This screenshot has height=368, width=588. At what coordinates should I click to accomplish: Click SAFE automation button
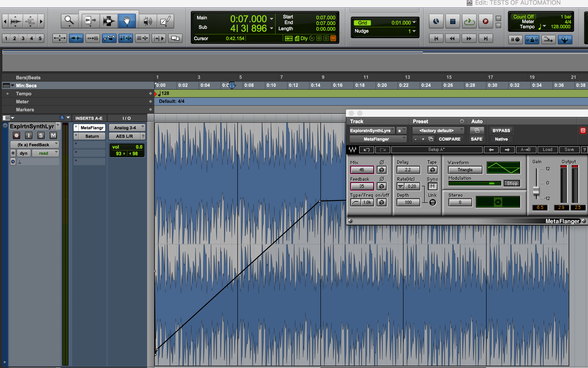click(476, 139)
